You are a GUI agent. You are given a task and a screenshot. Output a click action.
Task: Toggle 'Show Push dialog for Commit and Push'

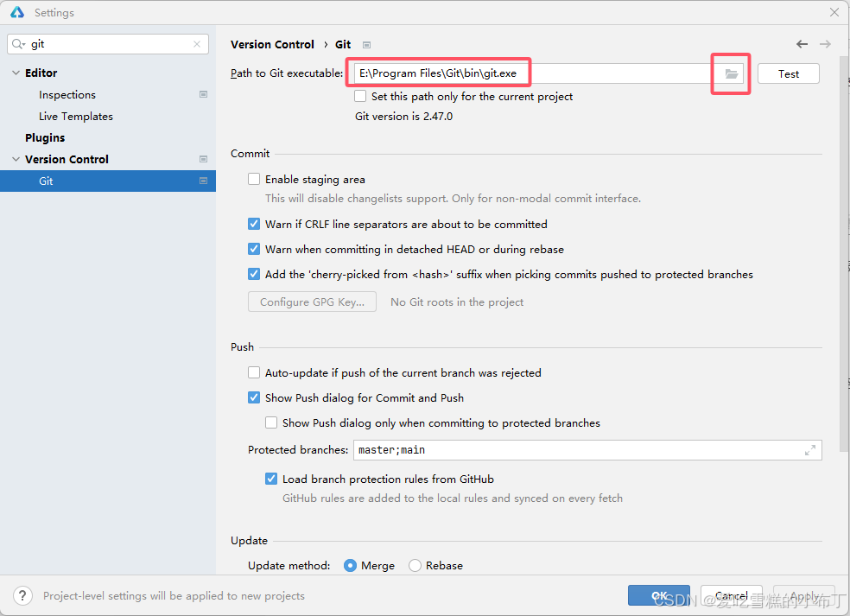pos(254,397)
